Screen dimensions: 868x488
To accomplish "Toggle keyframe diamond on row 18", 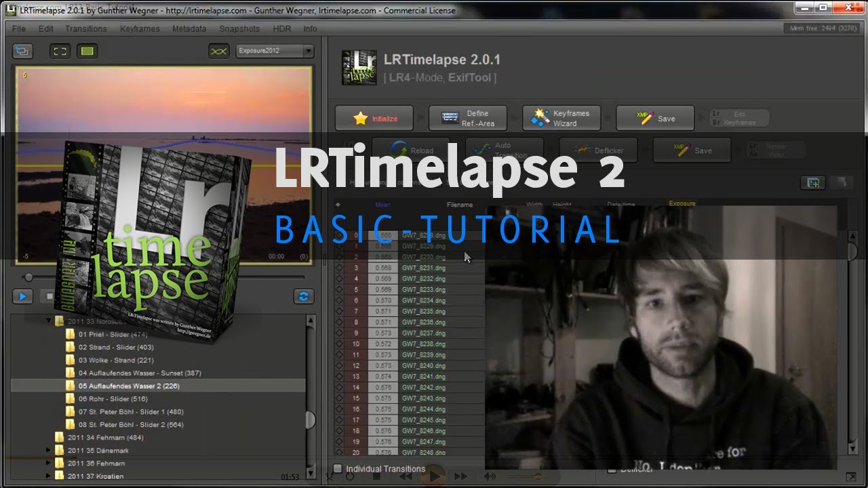I will coord(338,430).
